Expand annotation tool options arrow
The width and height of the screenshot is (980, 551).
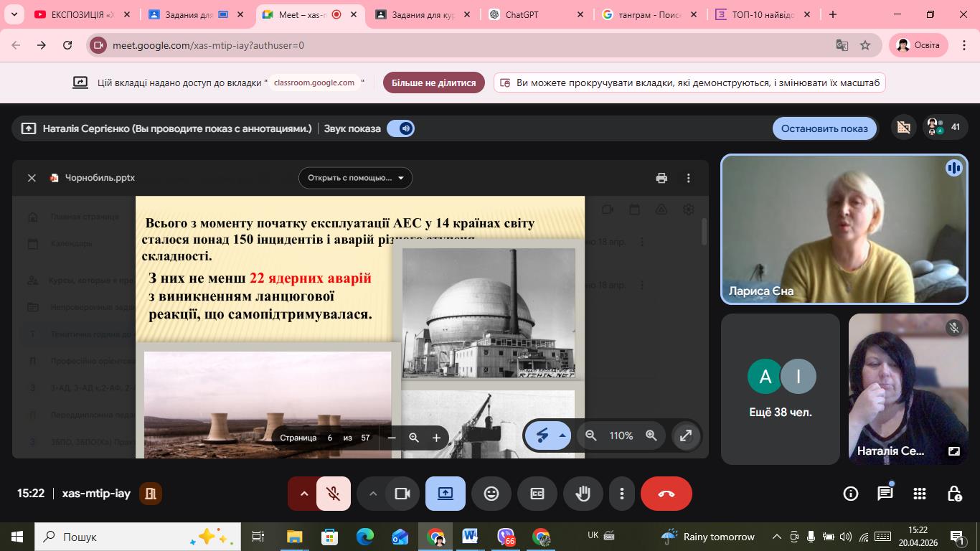(x=562, y=435)
